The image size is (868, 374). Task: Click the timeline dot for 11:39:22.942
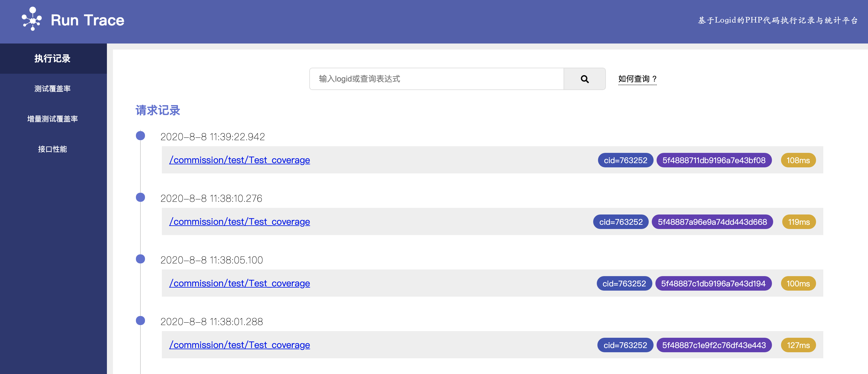(x=140, y=135)
